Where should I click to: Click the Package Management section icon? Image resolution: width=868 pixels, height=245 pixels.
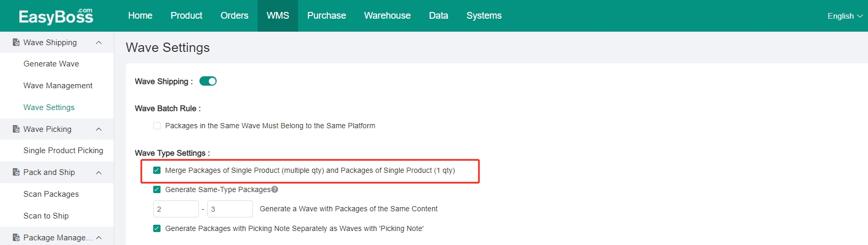coord(16,238)
